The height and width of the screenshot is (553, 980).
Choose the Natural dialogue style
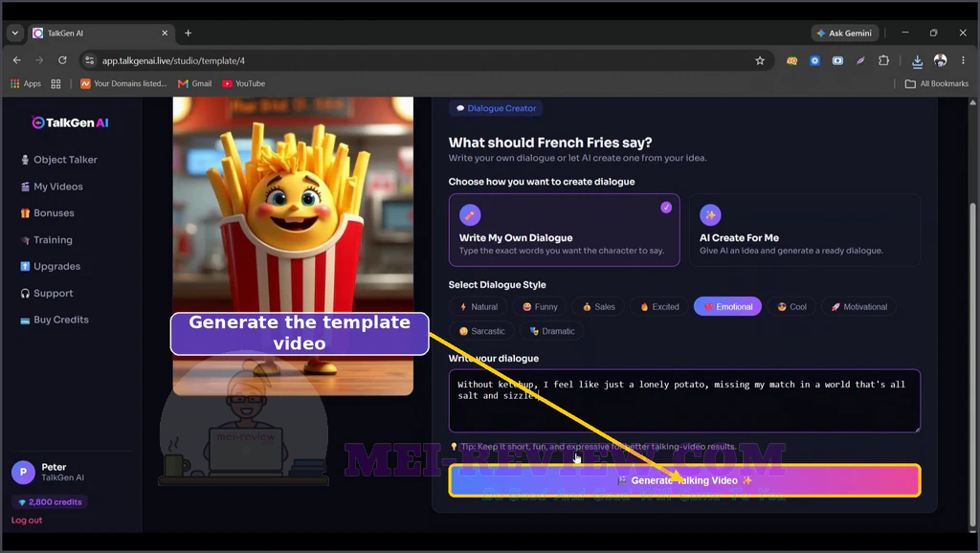[479, 307]
